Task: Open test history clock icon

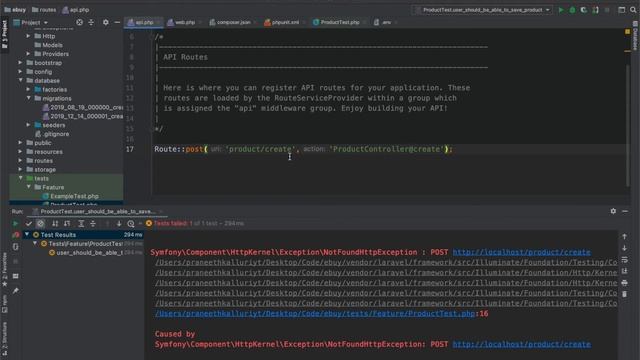Action: (x=131, y=223)
